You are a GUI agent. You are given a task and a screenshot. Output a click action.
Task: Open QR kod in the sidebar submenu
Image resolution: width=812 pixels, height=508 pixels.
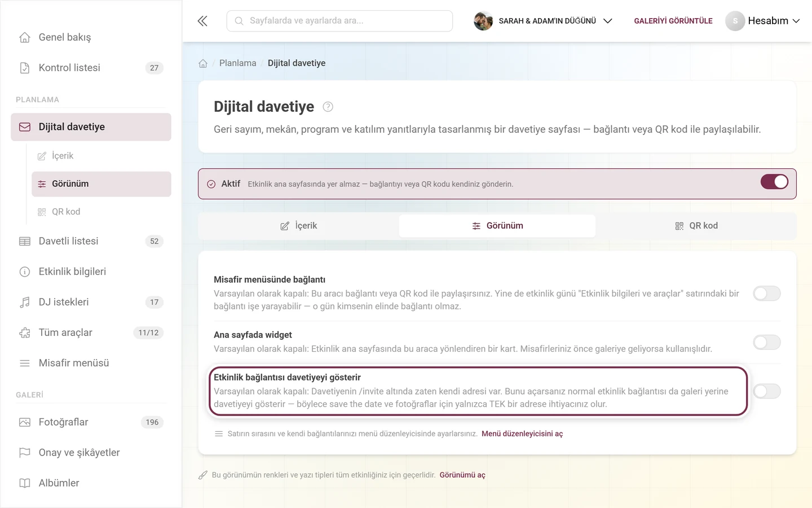pyautogui.click(x=101, y=212)
